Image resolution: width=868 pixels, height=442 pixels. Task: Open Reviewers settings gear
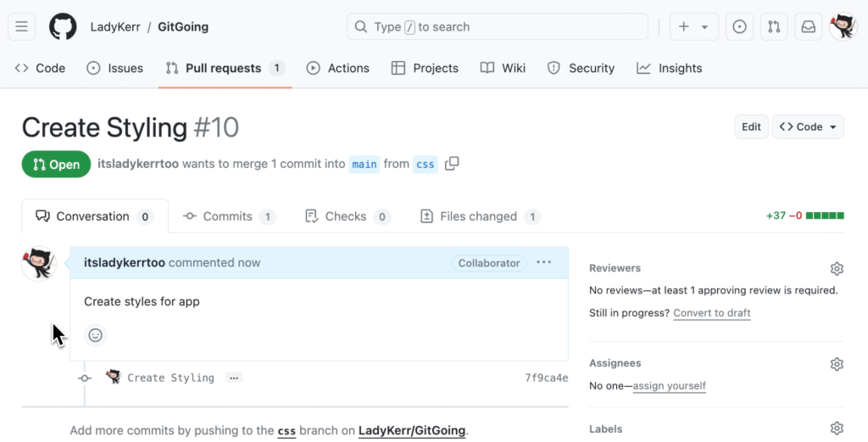[837, 269]
